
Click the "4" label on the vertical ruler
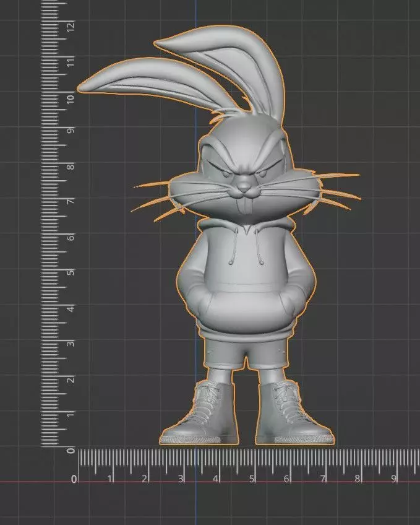click(x=71, y=308)
